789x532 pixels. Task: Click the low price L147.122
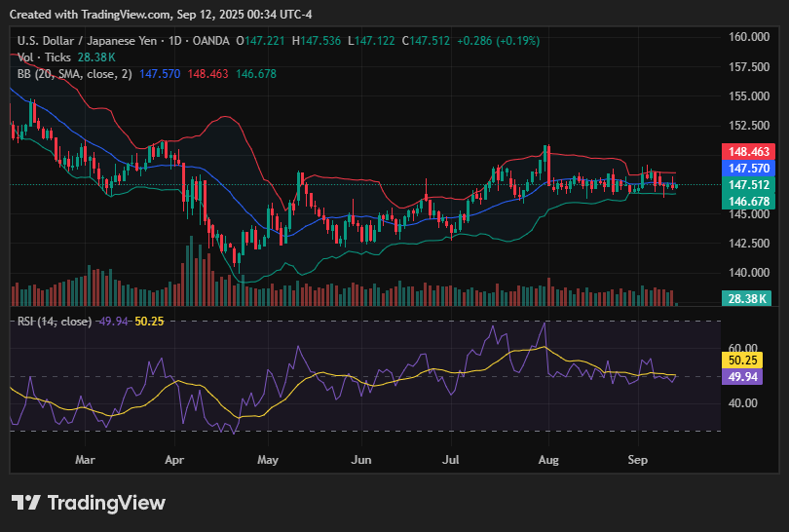[371, 41]
